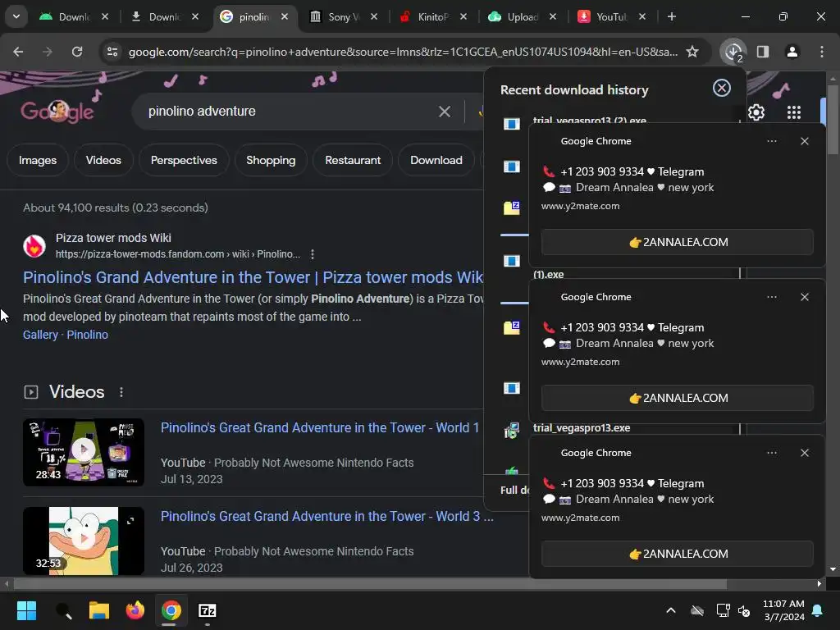Screen dimensions: 840x630
Task: Close the pinolino search tab
Action: click(x=285, y=16)
